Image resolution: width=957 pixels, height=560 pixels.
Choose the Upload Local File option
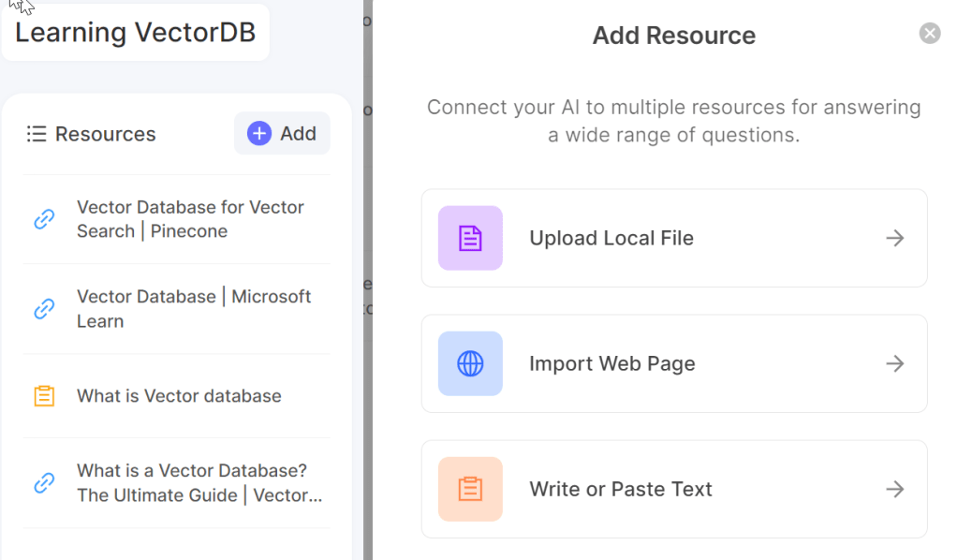pos(611,238)
